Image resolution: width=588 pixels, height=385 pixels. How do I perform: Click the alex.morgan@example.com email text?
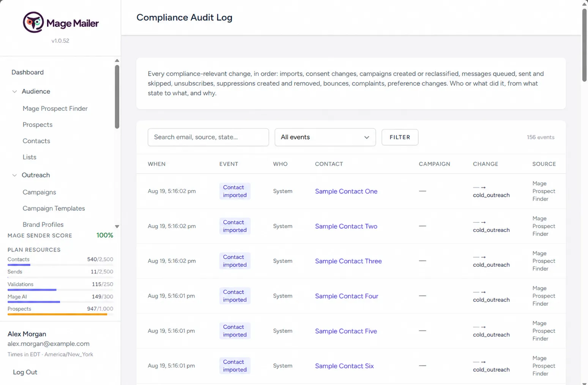point(49,344)
